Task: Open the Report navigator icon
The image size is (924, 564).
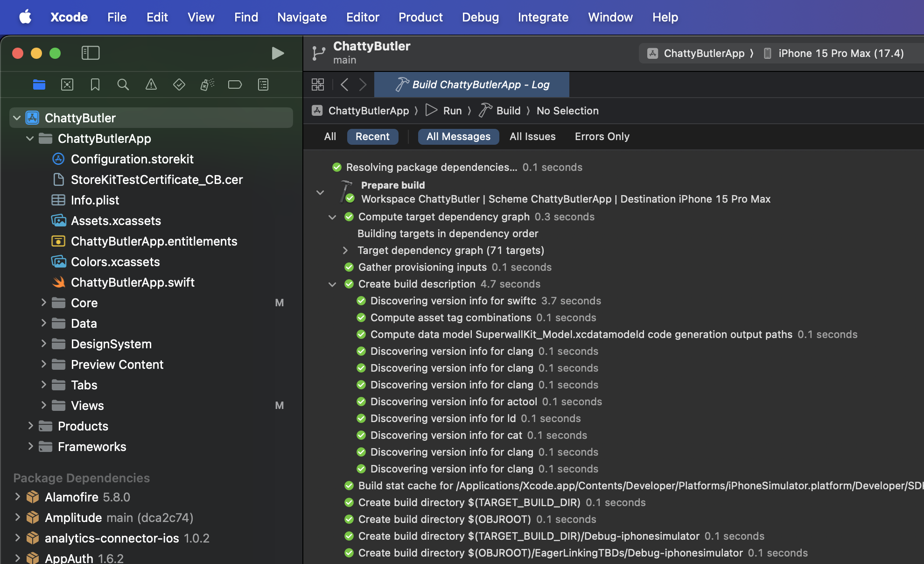Action: (x=263, y=85)
